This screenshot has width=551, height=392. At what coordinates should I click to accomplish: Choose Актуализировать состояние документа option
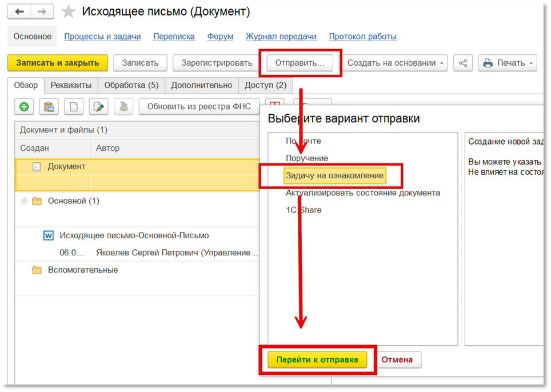[363, 193]
